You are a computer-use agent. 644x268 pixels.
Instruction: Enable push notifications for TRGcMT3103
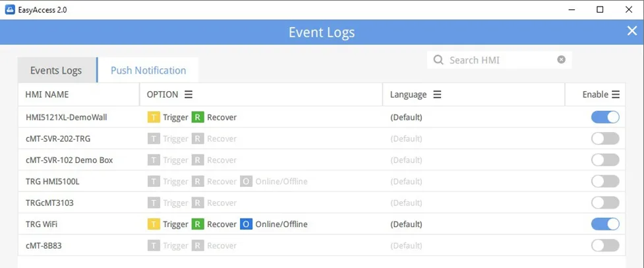[x=605, y=203]
